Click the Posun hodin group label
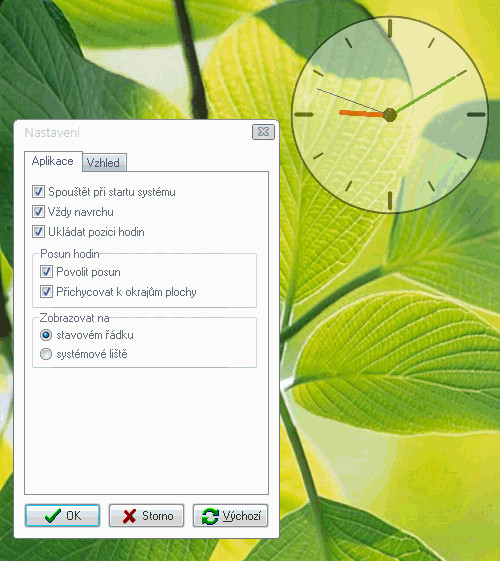This screenshot has width=500, height=561. coord(70,254)
